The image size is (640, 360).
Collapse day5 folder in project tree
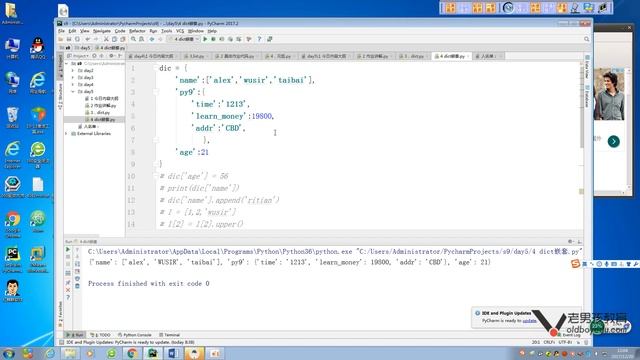click(x=73, y=91)
